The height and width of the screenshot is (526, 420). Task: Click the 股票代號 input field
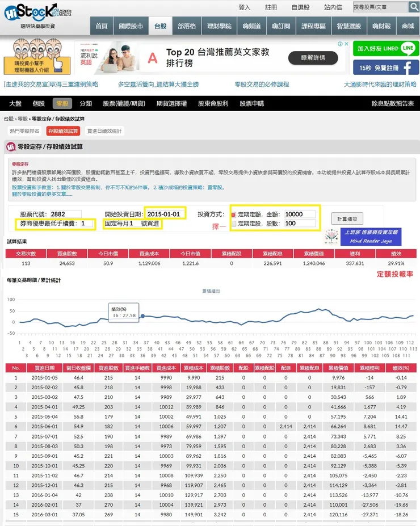66,214
